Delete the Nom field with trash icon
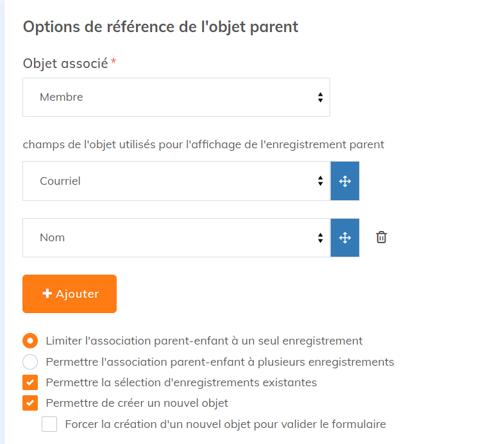The width and height of the screenshot is (504, 444). point(382,237)
